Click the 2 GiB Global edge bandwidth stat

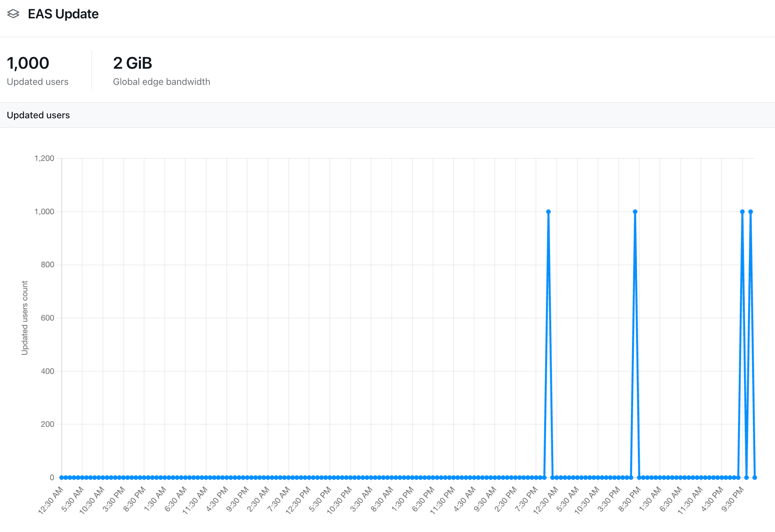132,63
